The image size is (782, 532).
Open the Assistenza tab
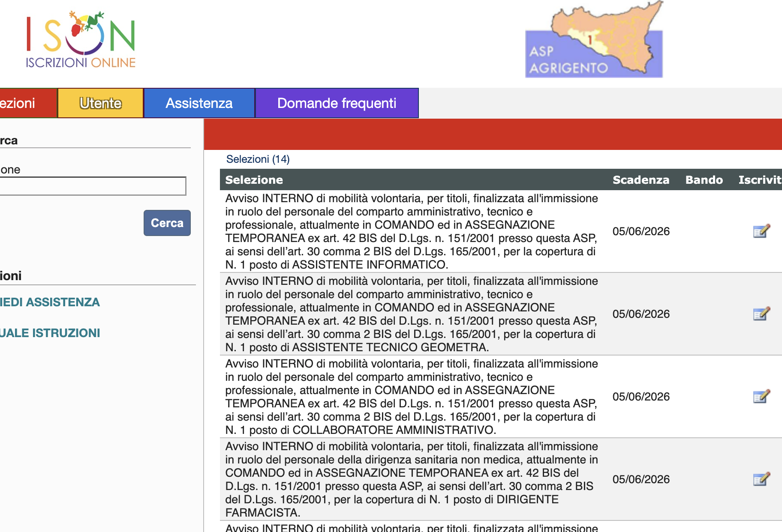199,103
